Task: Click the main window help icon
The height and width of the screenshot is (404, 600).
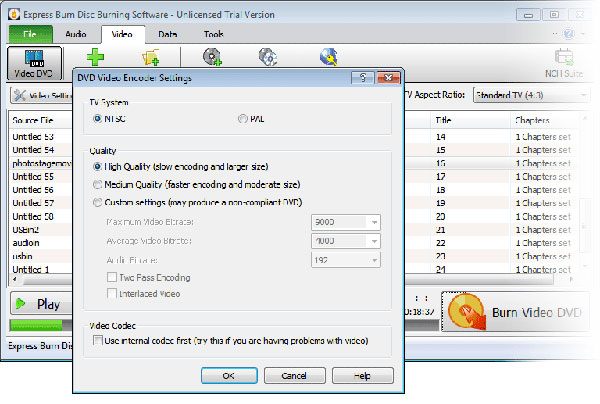Action: pyautogui.click(x=569, y=34)
